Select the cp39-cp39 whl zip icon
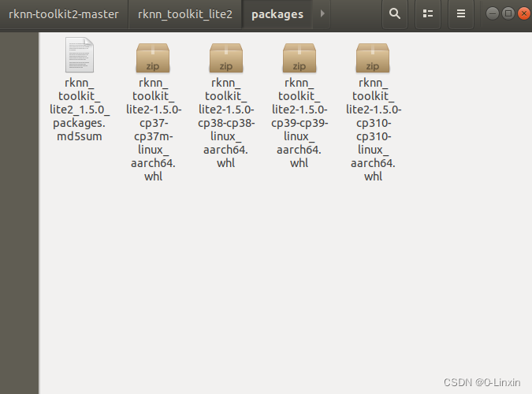532x394 pixels. coord(299,58)
